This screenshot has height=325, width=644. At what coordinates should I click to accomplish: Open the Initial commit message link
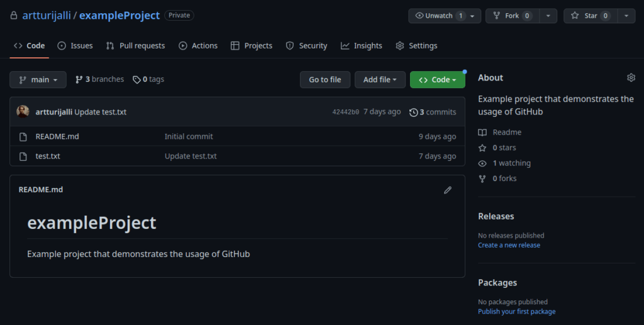coord(189,136)
